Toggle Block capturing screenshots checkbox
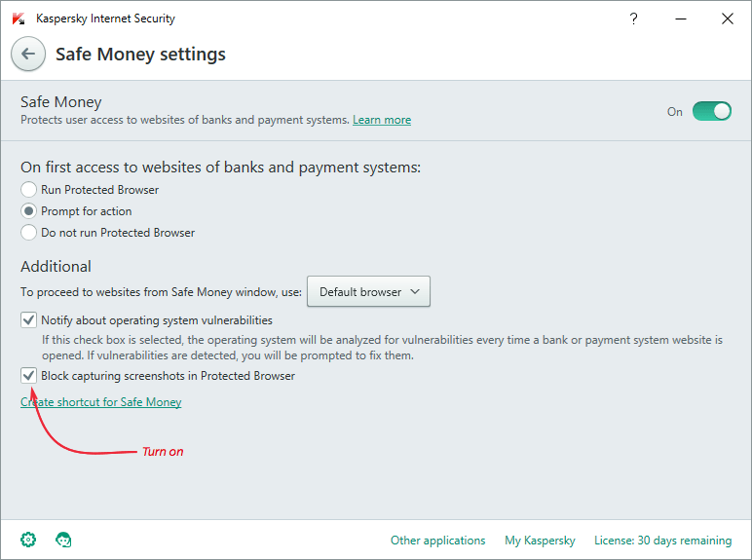Viewport: 752px width, 560px height. pyautogui.click(x=29, y=375)
